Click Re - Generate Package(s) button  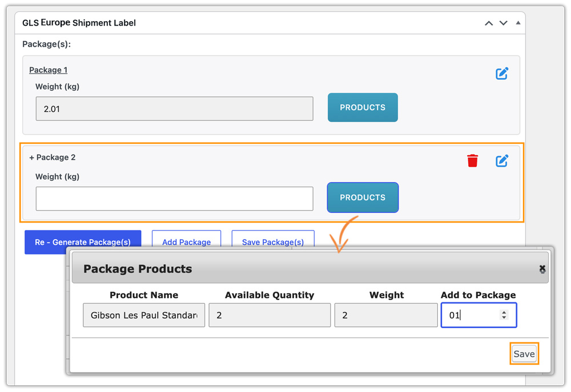(x=83, y=242)
